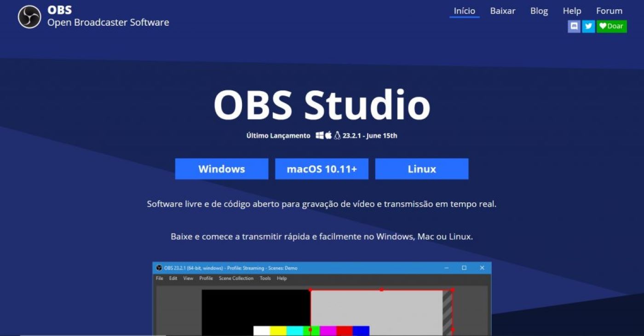
Task: Click Scene Collection menu in OBS screenshot
Action: tap(236, 278)
